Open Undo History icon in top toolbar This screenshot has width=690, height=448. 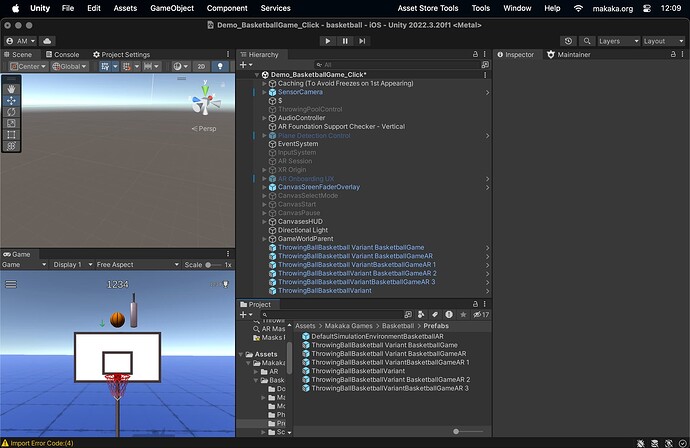pos(568,41)
